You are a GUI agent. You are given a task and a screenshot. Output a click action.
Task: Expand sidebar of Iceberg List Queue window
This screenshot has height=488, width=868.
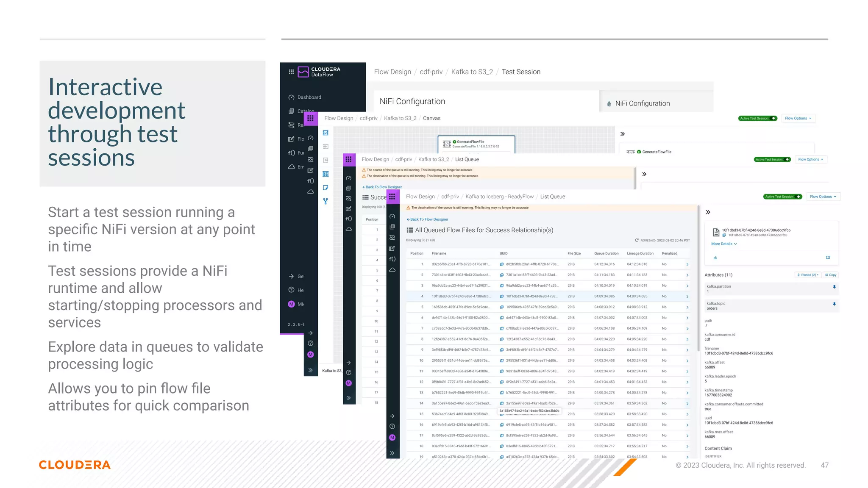point(392,453)
